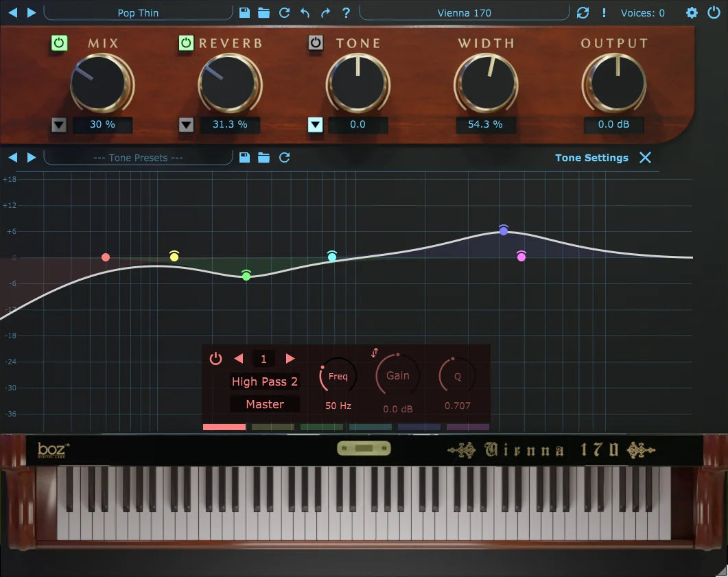Save the current preset in top toolbar
Screen dimensions: 728x577
point(244,12)
